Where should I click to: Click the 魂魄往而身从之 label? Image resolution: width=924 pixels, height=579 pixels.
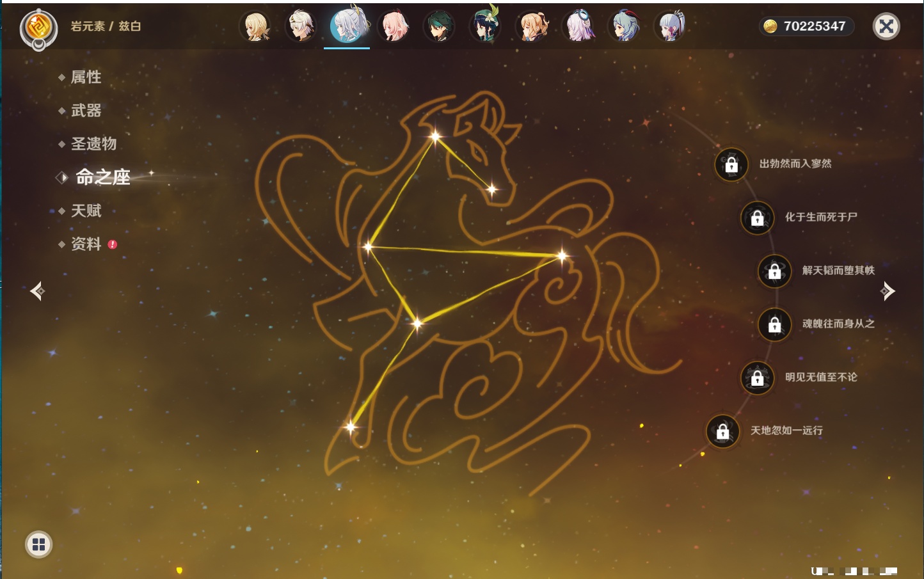[838, 324]
